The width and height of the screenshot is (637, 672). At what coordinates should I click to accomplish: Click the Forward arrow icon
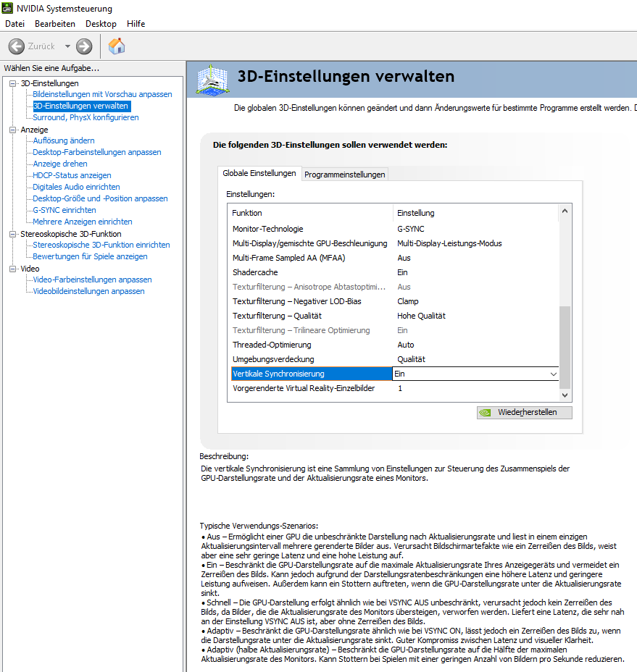pos(84,46)
